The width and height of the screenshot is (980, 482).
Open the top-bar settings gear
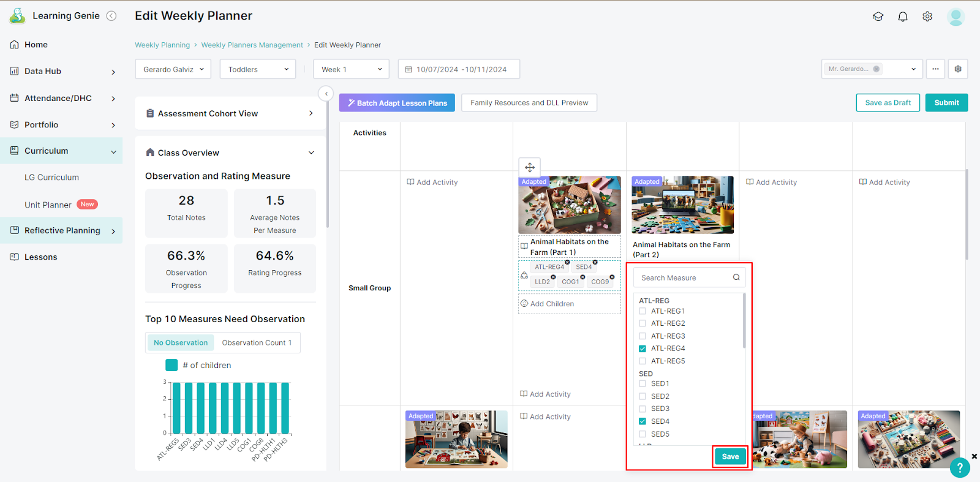coord(927,17)
